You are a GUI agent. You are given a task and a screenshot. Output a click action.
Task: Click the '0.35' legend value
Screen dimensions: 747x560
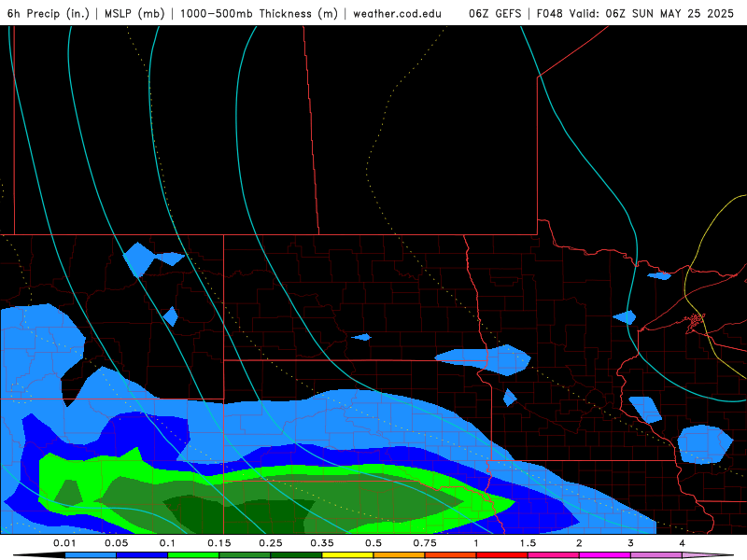tap(322, 543)
